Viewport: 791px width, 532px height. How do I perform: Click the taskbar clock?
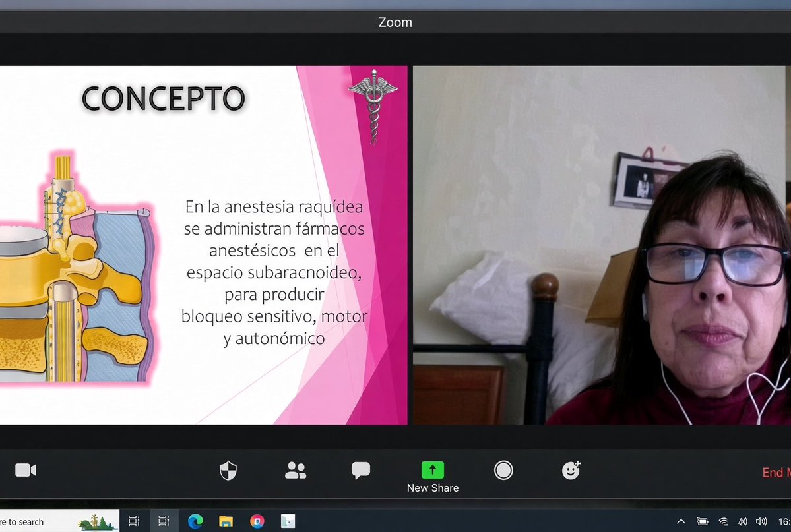tap(784, 521)
